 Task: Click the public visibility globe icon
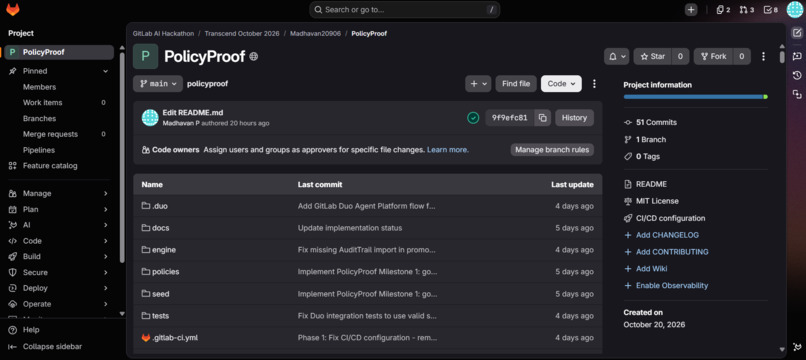tap(253, 57)
